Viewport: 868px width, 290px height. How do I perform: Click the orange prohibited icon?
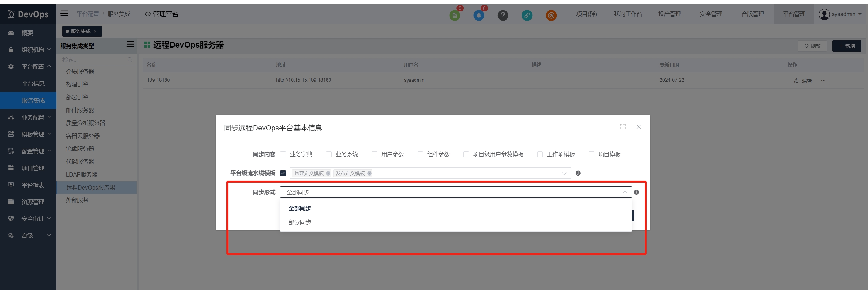click(x=551, y=15)
